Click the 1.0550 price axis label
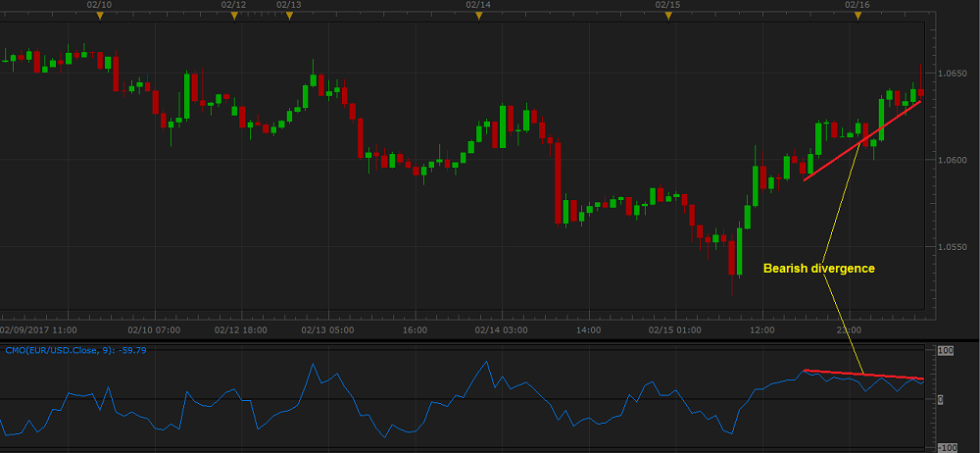The height and width of the screenshot is (453, 980). [955, 247]
